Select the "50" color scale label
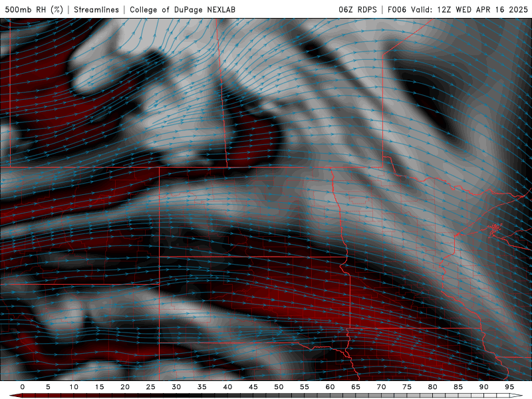532x399 pixels. [x=279, y=387]
